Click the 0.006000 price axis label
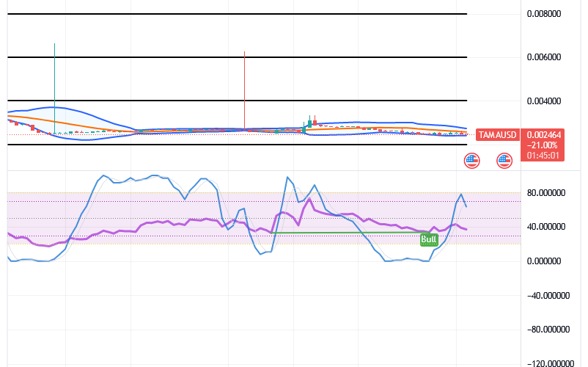588x367 pixels. click(x=544, y=57)
